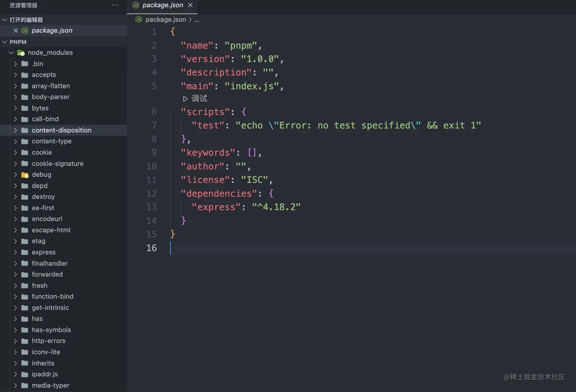Select the package.json editor tab
The image size is (576, 392).
pyautogui.click(x=162, y=5)
